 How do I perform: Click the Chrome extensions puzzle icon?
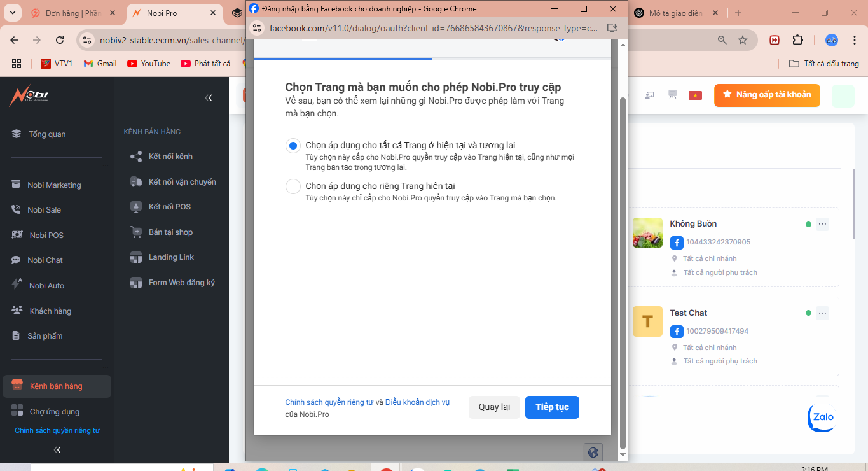797,40
